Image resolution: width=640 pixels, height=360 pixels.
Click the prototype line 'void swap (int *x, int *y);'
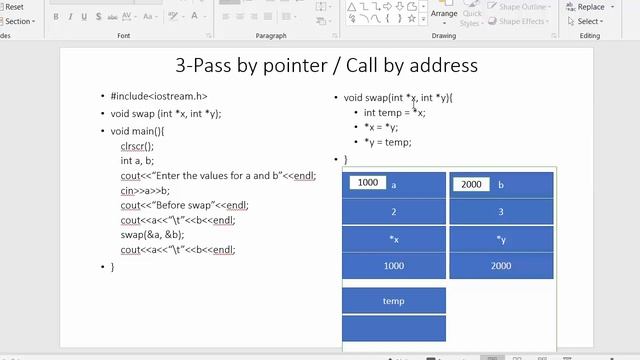click(x=166, y=114)
